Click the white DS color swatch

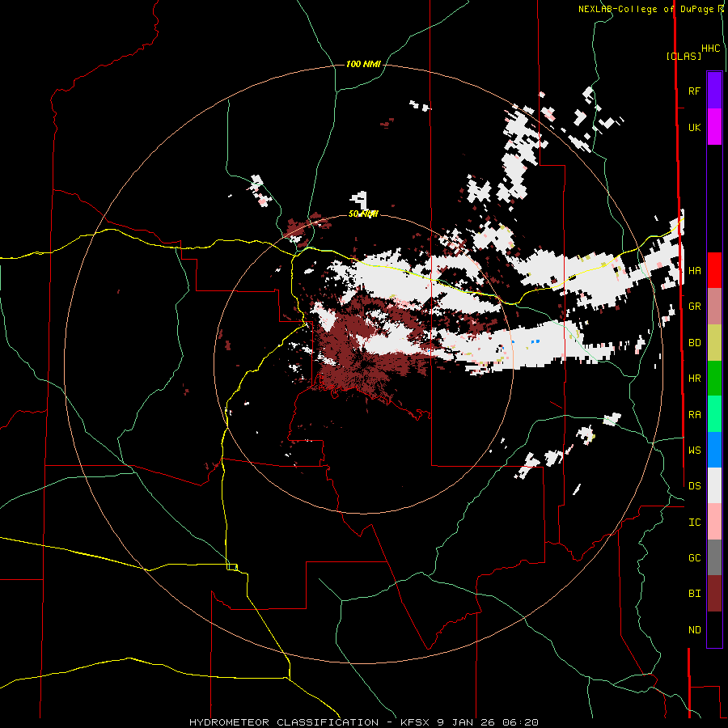click(714, 485)
